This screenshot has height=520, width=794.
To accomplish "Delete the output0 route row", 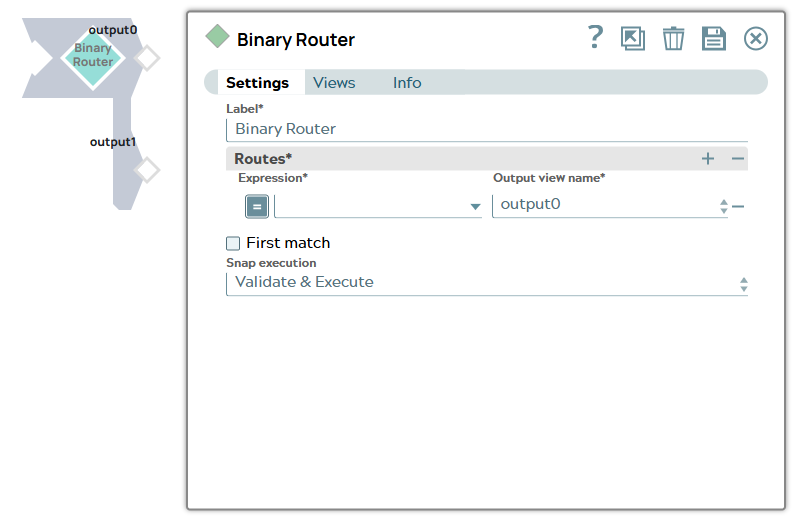I will pyautogui.click(x=738, y=206).
